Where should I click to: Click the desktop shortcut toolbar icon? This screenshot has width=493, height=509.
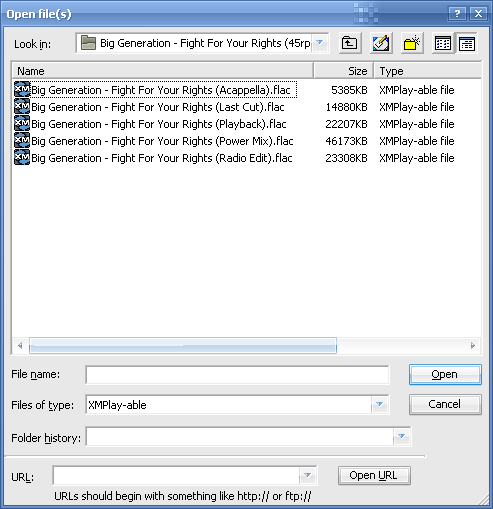coord(381,43)
